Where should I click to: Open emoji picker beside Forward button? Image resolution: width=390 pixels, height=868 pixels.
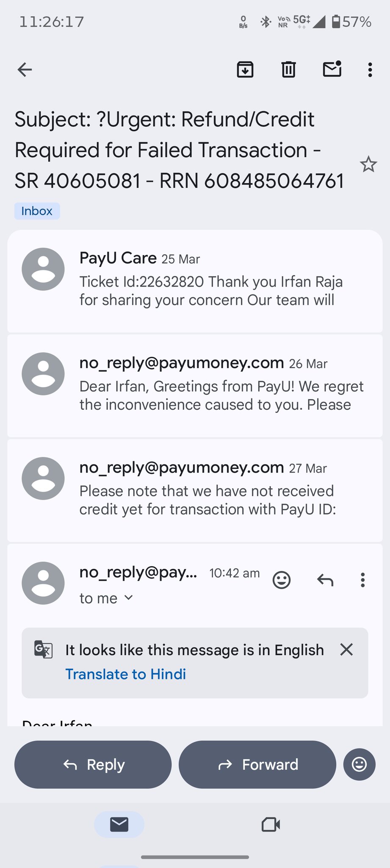tap(359, 764)
